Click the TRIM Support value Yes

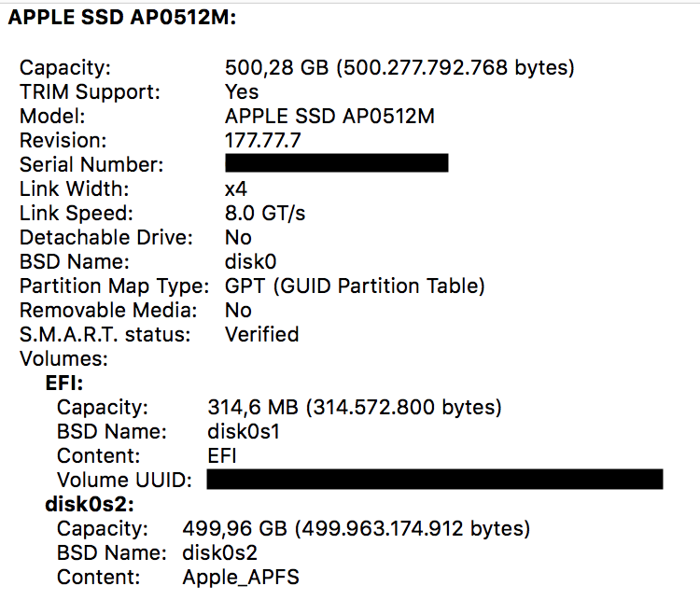242,92
